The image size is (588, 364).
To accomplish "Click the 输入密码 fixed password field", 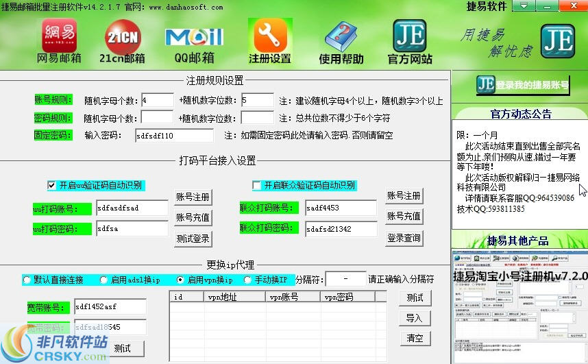I will click(174, 136).
